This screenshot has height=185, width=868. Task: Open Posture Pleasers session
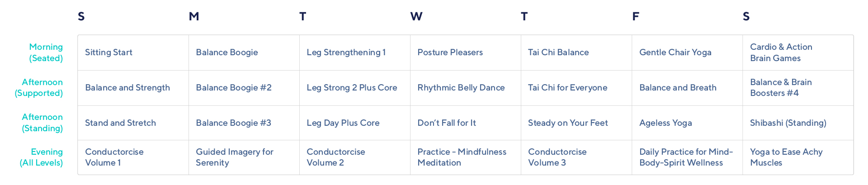coord(450,52)
